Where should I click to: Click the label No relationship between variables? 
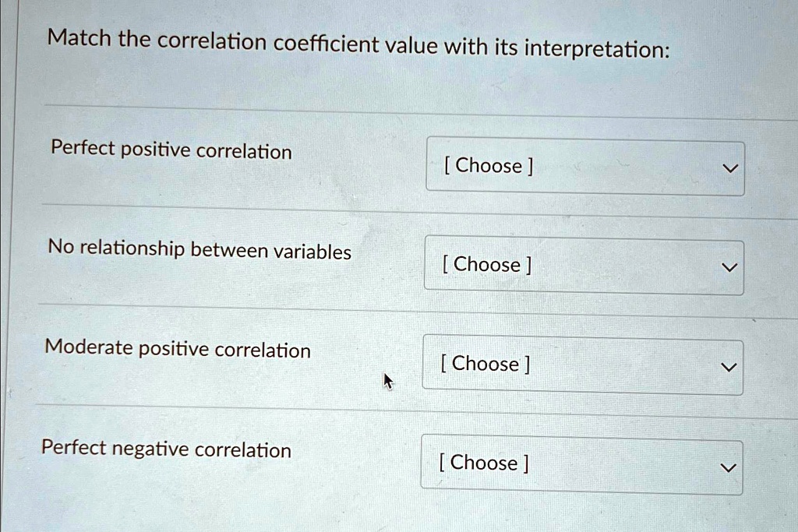[x=199, y=251]
